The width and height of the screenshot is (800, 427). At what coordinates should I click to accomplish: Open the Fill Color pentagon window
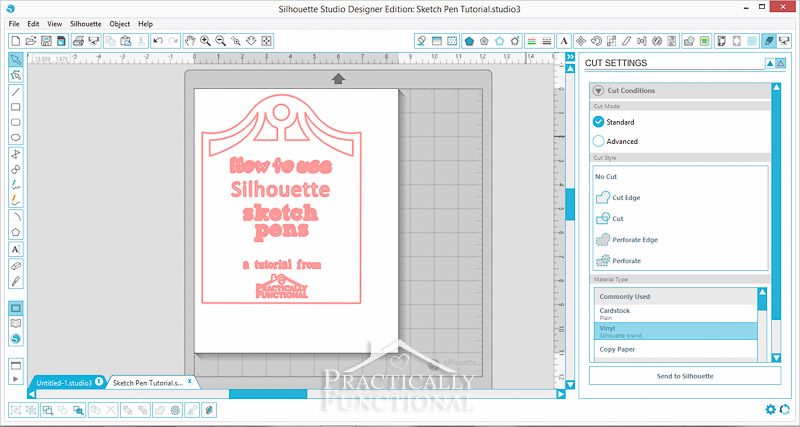click(x=469, y=41)
